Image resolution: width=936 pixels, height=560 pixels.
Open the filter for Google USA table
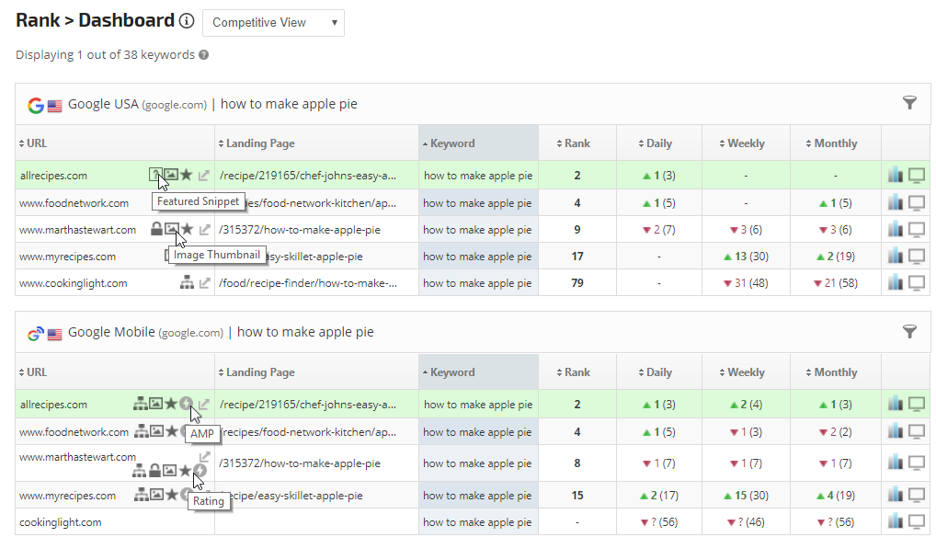point(909,103)
